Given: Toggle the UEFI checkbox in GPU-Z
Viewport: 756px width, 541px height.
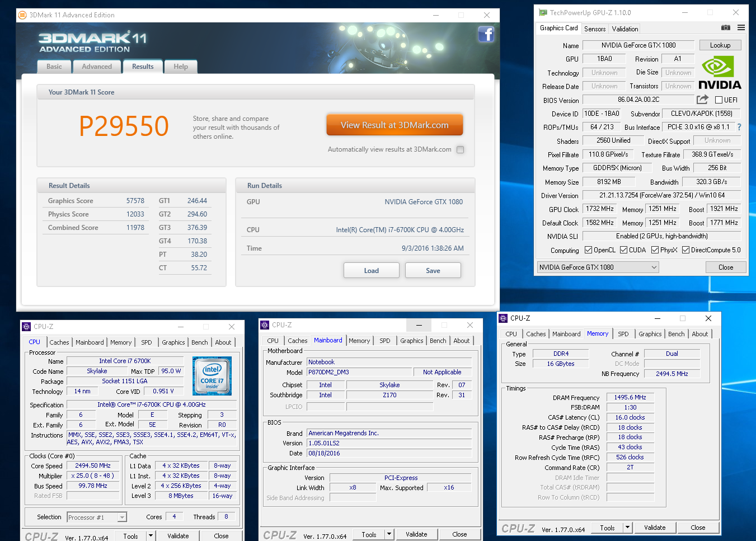Looking at the screenshot, I should click(x=719, y=100).
